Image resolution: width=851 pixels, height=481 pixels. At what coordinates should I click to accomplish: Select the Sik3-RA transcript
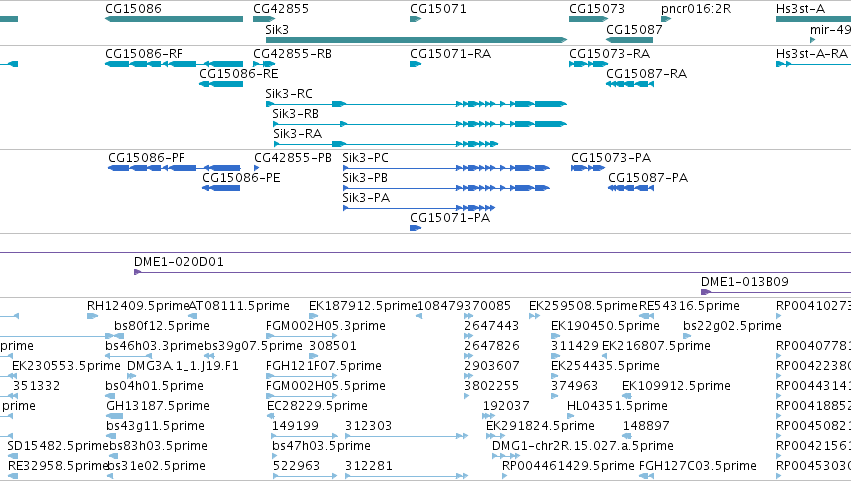click(386, 144)
